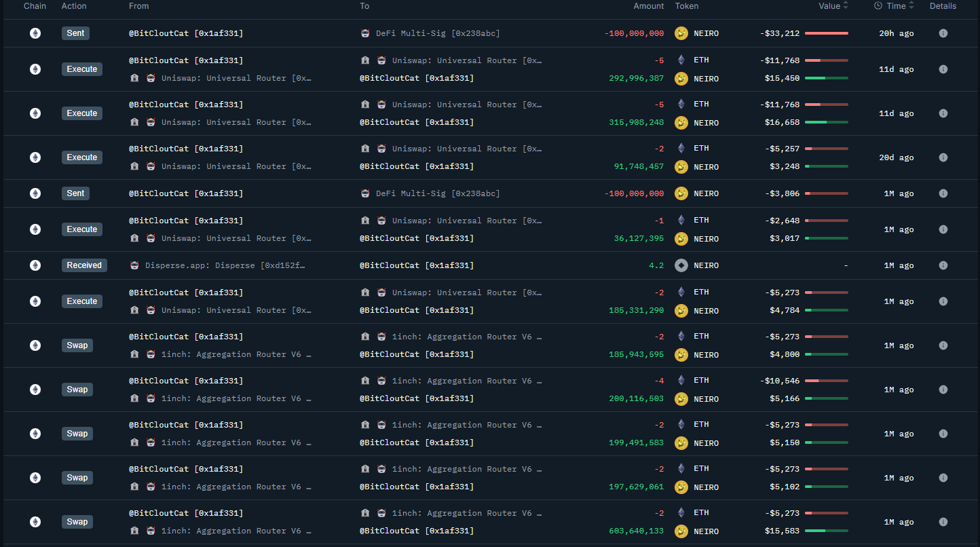Screen dimensions: 980x547
Task: Sort table by the Value column arrows
Action: click(x=846, y=6)
